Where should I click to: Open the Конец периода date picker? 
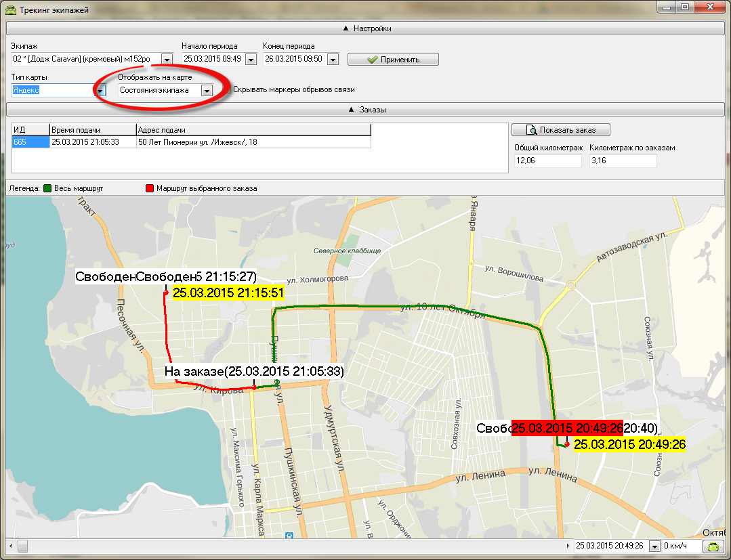[332, 60]
